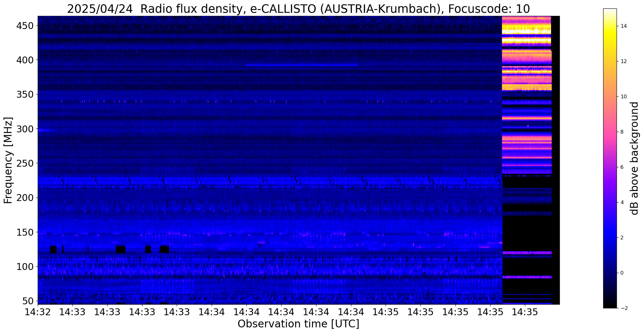Click the 300 frequency tick label

[25, 129]
